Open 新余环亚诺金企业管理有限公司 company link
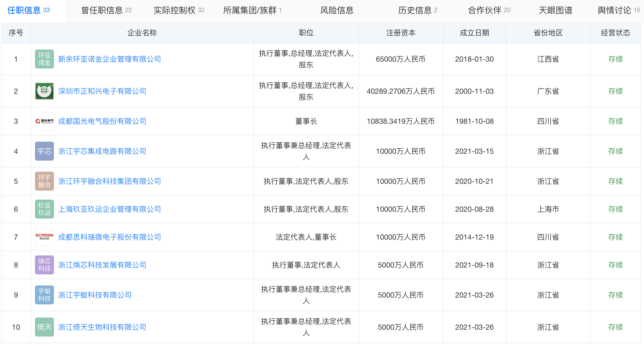This screenshot has height=346, width=644. coord(109,59)
